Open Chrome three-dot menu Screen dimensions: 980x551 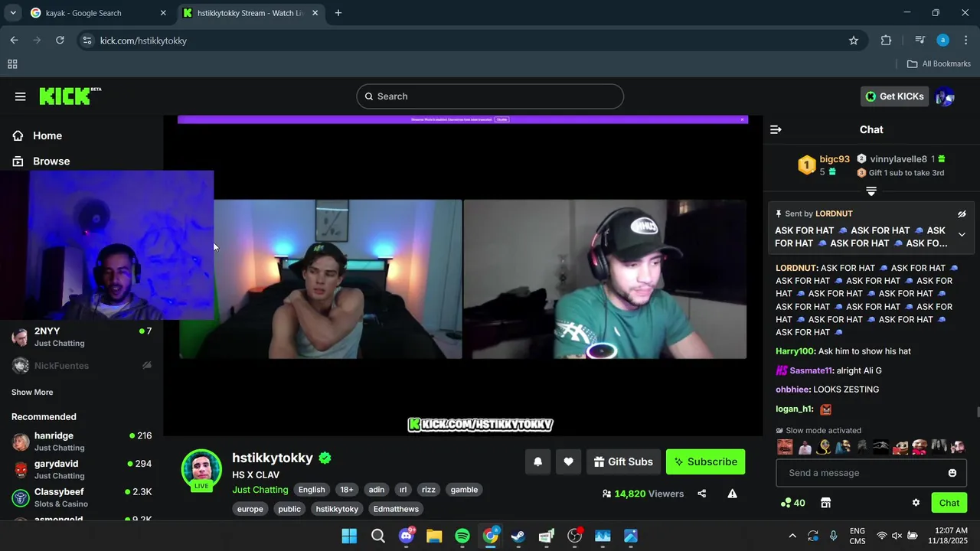[965, 41]
